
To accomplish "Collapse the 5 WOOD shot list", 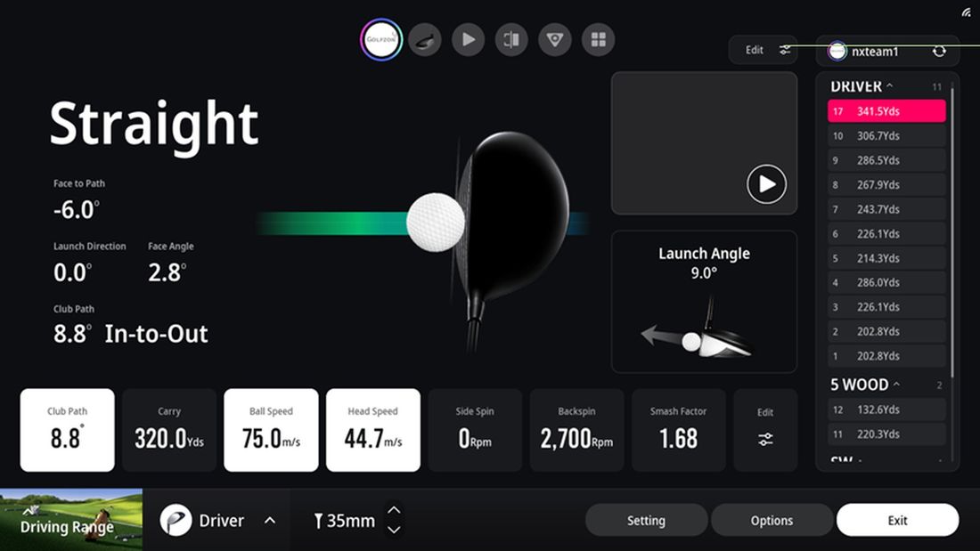I will coord(896,385).
